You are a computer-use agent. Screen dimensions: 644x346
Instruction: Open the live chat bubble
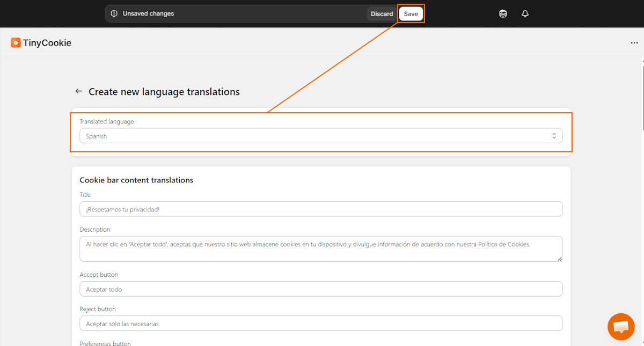tap(621, 326)
